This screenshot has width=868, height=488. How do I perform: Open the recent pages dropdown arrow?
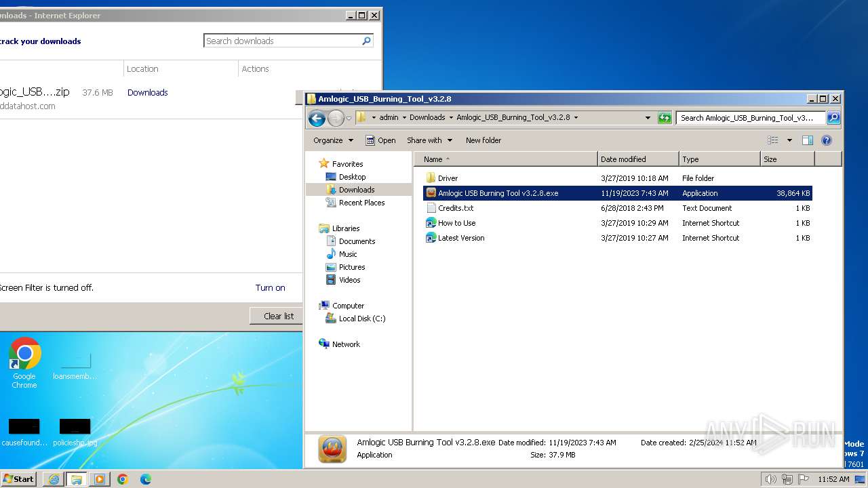point(349,118)
